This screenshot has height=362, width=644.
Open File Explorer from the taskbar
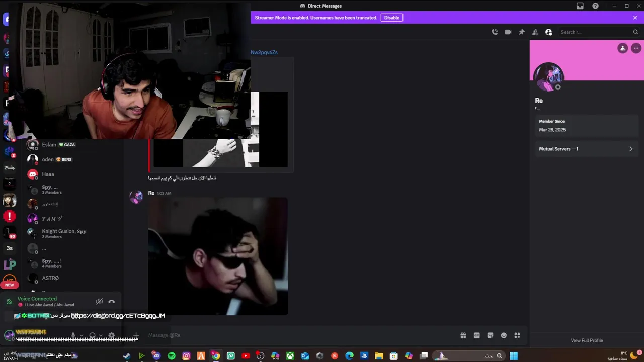click(x=379, y=356)
